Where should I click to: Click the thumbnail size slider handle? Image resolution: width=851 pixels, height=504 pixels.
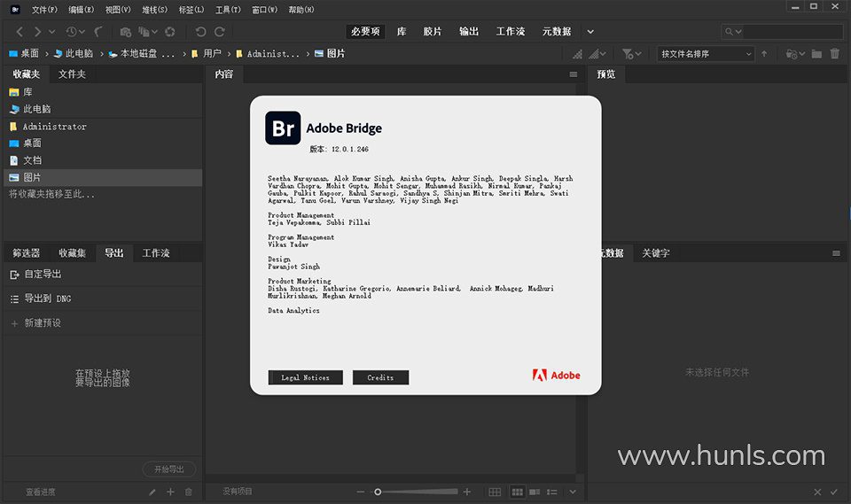[378, 492]
